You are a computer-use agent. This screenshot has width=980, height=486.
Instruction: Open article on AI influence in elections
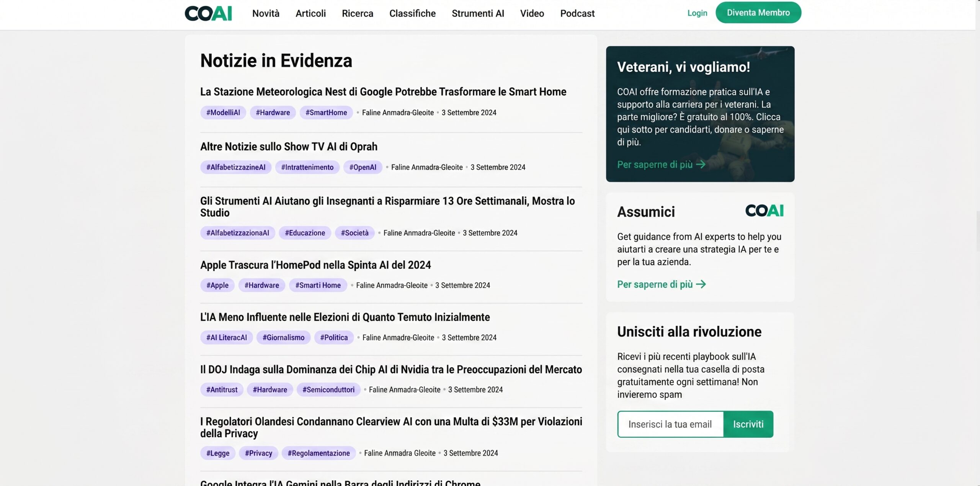pos(345,317)
